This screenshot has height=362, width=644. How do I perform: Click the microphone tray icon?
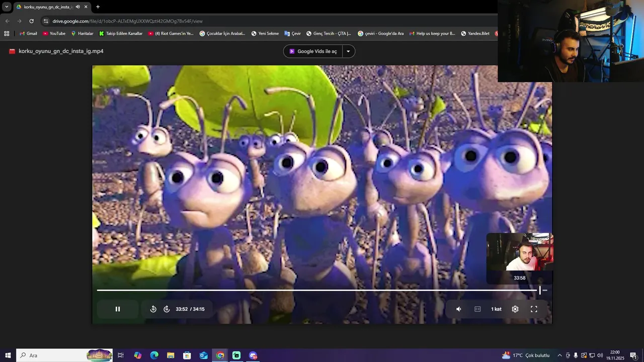pos(576,355)
